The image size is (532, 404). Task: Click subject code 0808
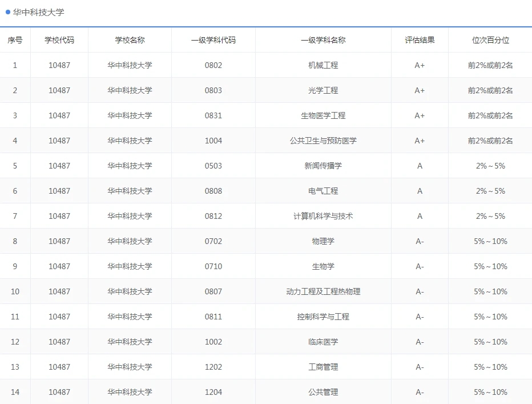[x=213, y=191]
